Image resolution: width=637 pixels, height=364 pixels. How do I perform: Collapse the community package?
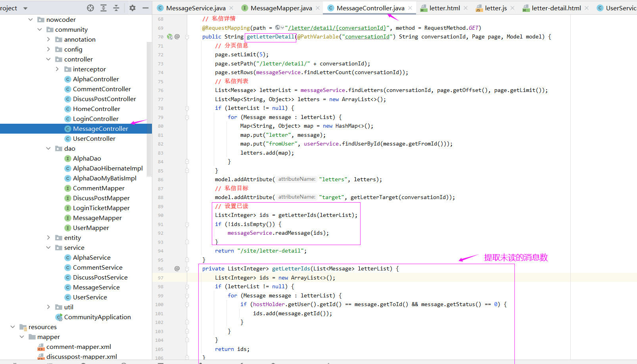click(40, 29)
